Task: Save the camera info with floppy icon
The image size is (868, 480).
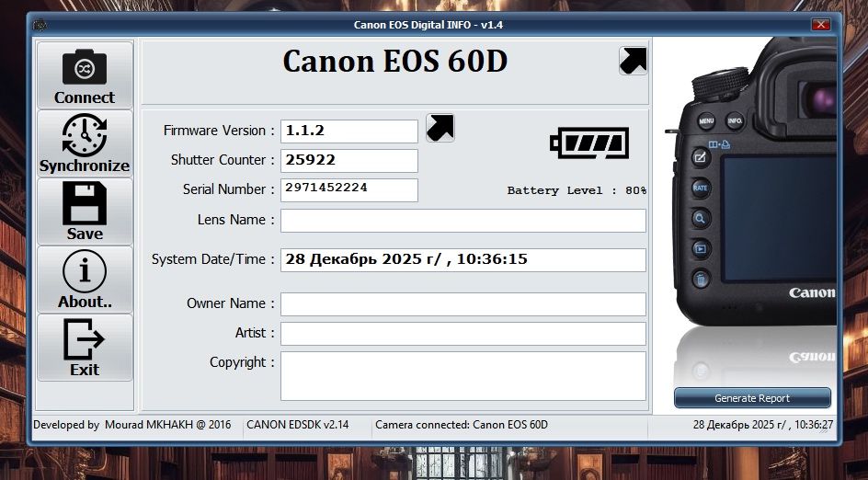Action: [85, 211]
